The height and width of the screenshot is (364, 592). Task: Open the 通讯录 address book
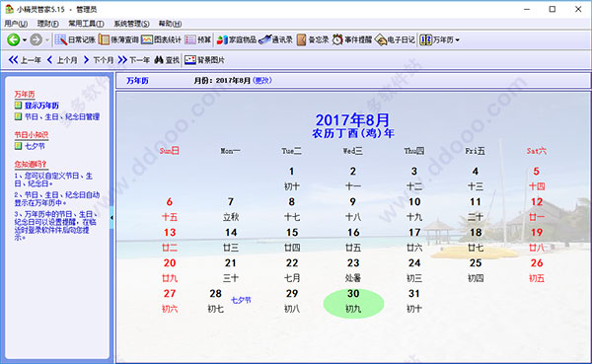pyautogui.click(x=275, y=39)
